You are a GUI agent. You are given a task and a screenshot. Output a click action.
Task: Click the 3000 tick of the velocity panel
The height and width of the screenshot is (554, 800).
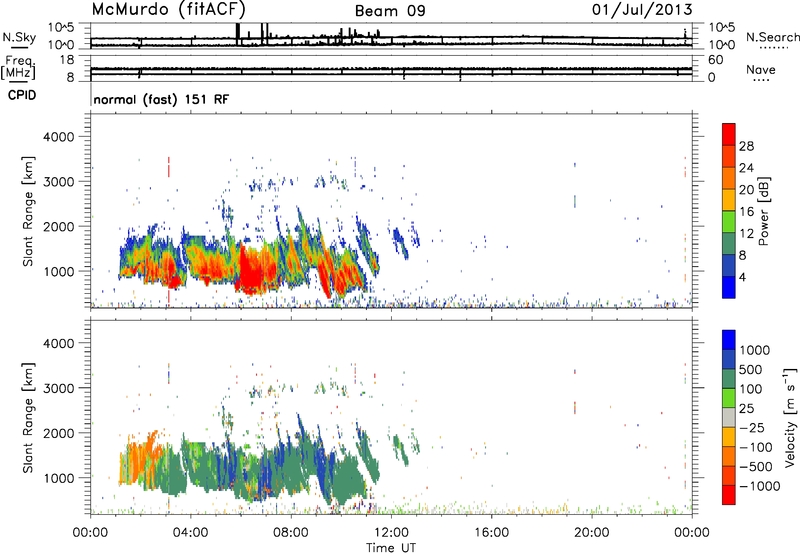point(58,389)
